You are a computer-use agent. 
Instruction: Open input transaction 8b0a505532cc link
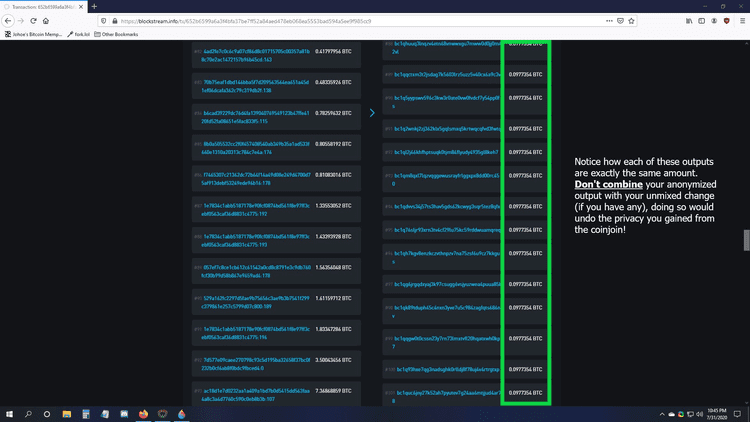pos(255,148)
